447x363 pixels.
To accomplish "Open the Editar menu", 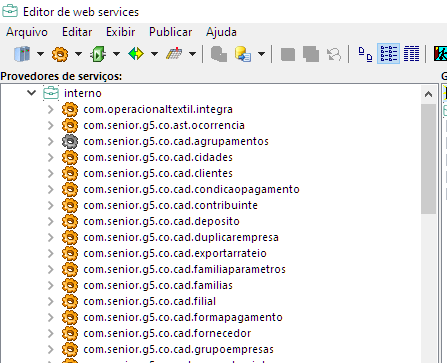I will click(77, 32).
